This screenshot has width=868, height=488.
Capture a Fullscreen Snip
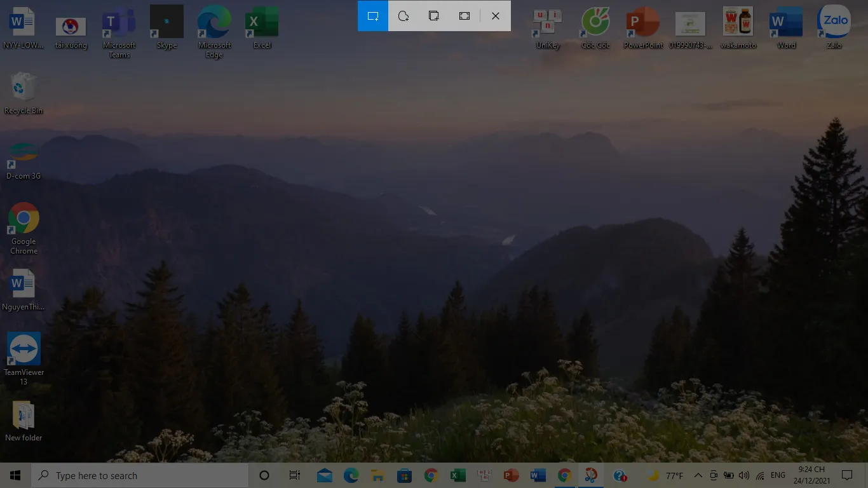[x=465, y=16]
